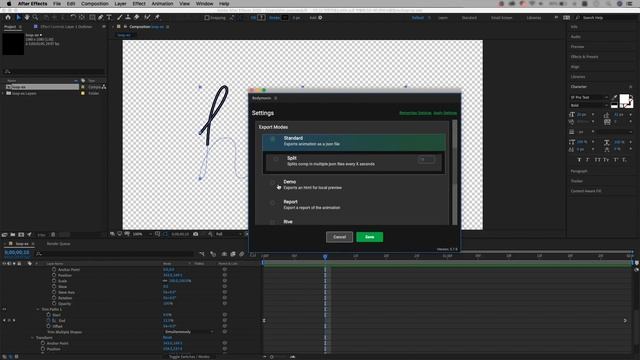Click the Home icon in the toolbar
Image resolution: width=640 pixels, height=360 pixels.
coord(8,18)
